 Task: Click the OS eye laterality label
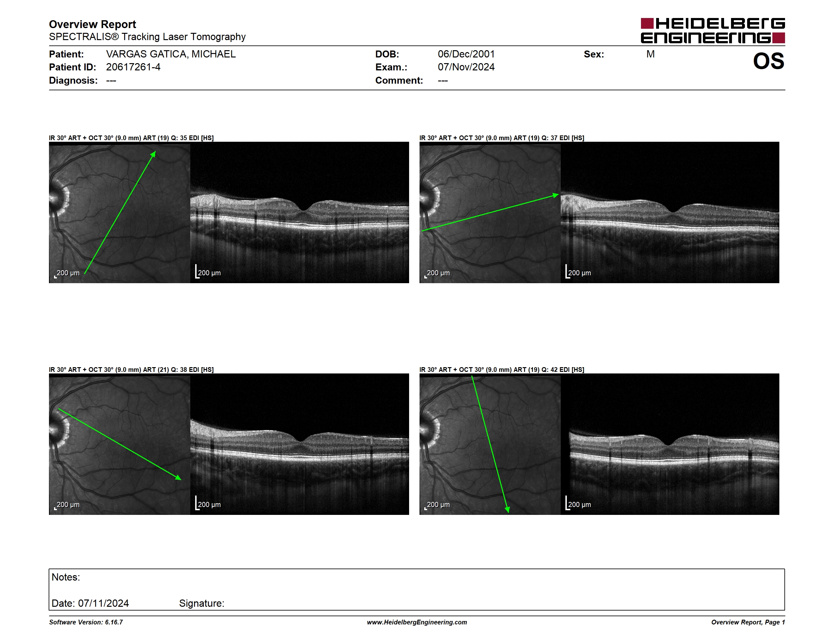[768, 61]
